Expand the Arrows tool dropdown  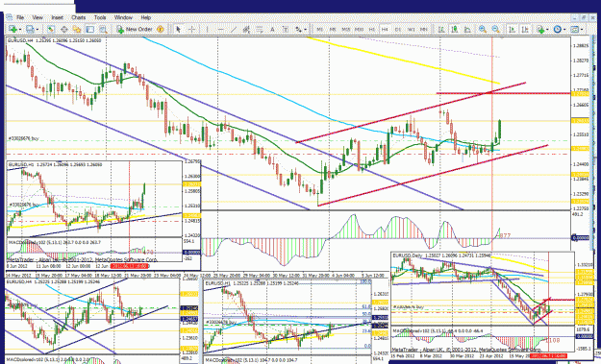coord(305,30)
